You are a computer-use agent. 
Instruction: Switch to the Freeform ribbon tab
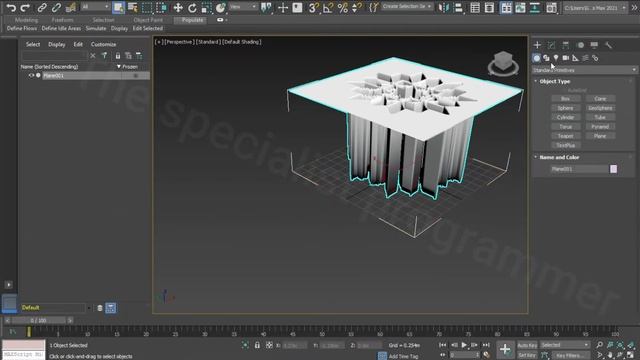click(62, 20)
